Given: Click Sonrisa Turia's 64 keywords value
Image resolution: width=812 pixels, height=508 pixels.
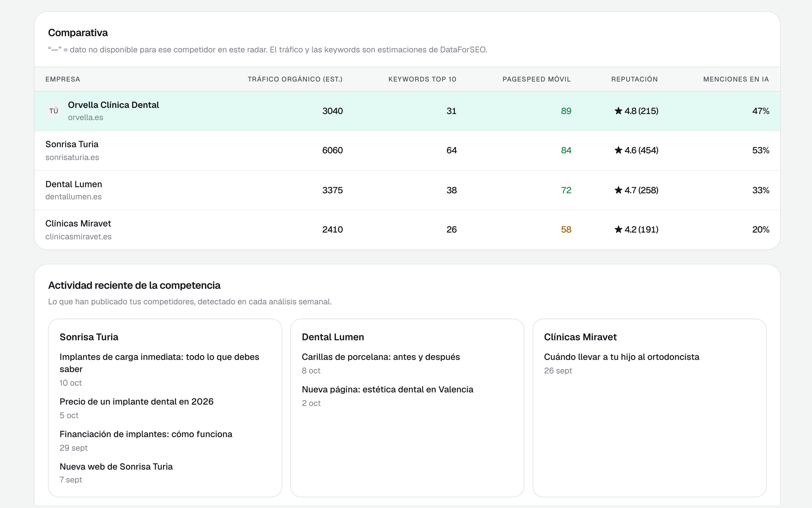Looking at the screenshot, I should tap(452, 150).
